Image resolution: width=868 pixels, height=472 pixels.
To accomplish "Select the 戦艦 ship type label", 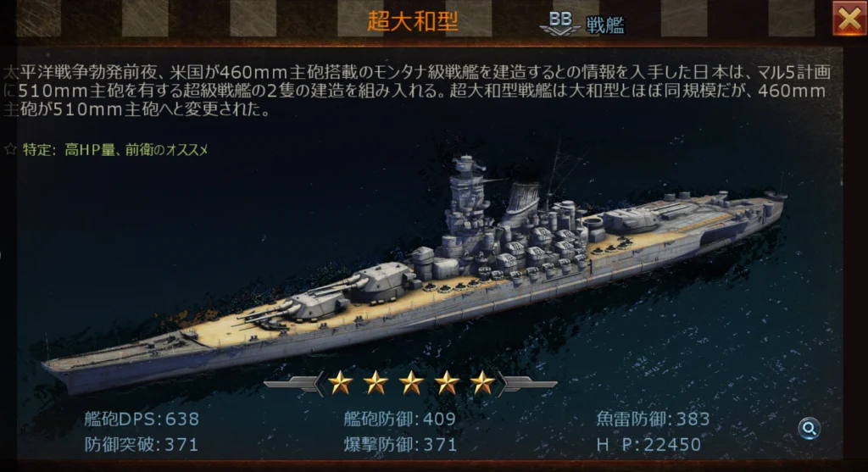I will (x=605, y=25).
